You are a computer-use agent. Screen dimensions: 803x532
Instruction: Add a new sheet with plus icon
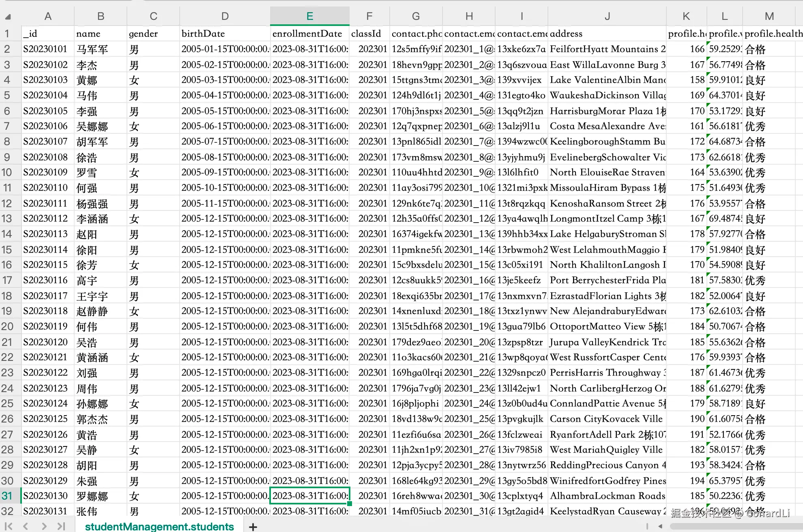coord(253,527)
